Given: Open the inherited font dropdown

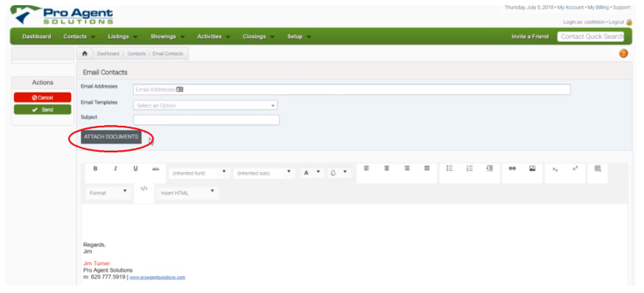Looking at the screenshot, I should [198, 173].
